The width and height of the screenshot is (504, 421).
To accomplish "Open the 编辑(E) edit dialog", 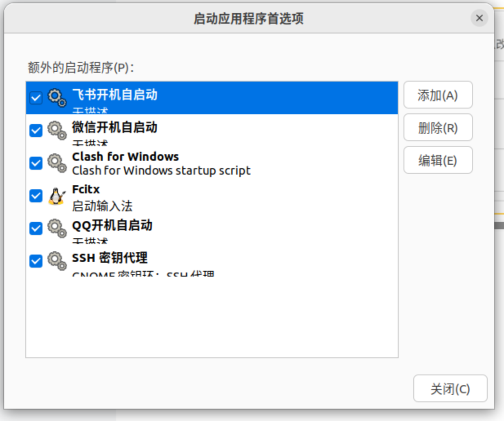I will click(438, 160).
